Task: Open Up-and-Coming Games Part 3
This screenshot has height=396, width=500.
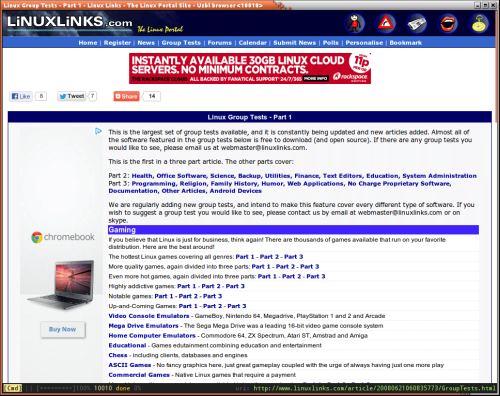Action: click(237, 306)
